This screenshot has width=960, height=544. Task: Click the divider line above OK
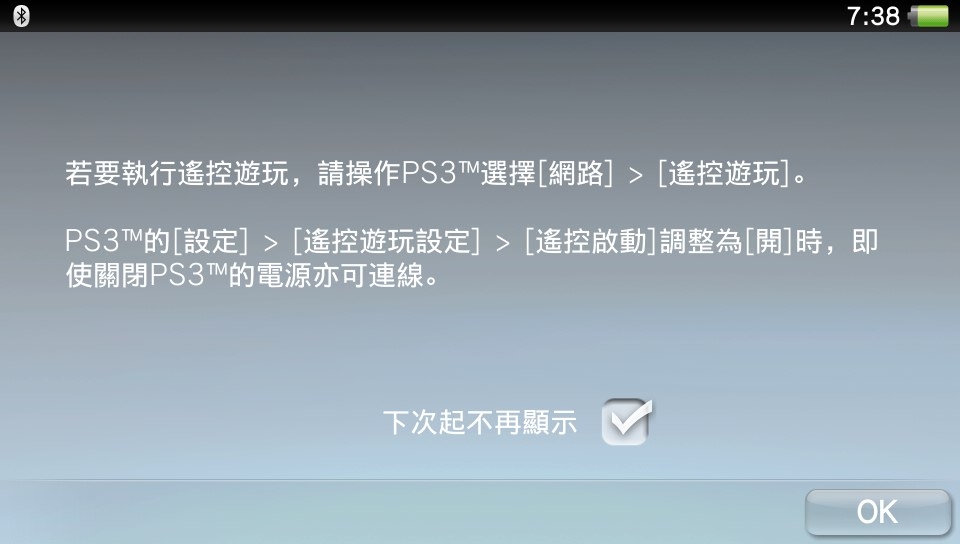(480, 480)
